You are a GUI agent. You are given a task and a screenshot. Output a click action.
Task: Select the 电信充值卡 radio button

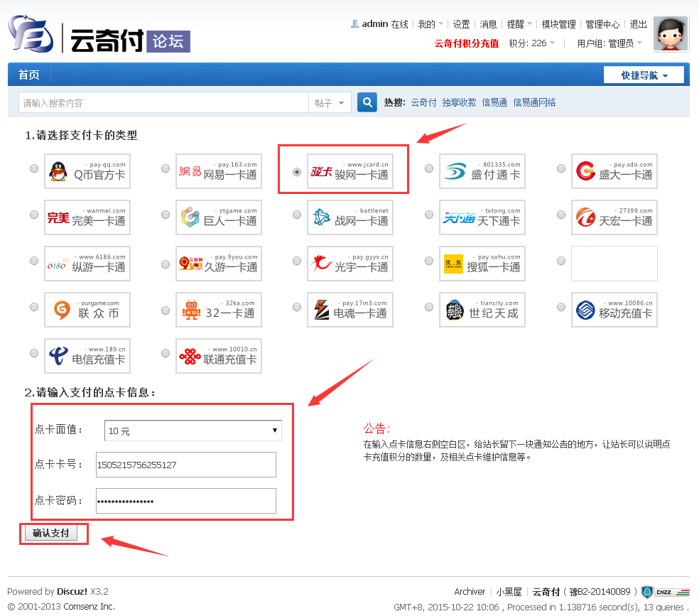(x=34, y=353)
